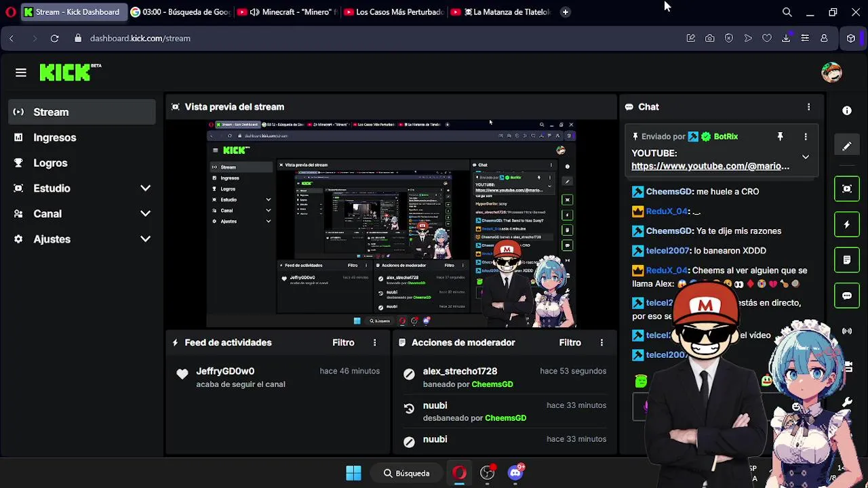Click the browser tab search magnifier

(x=787, y=12)
